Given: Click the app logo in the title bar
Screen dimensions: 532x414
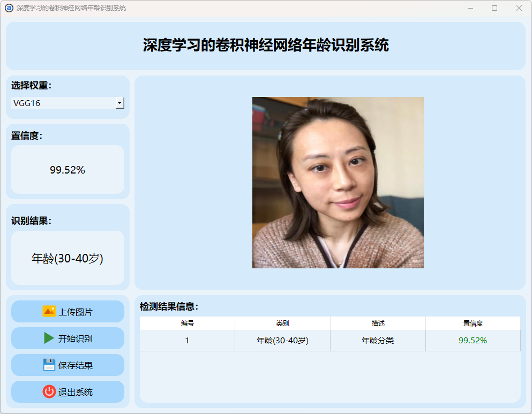Looking at the screenshot, I should (9, 8).
